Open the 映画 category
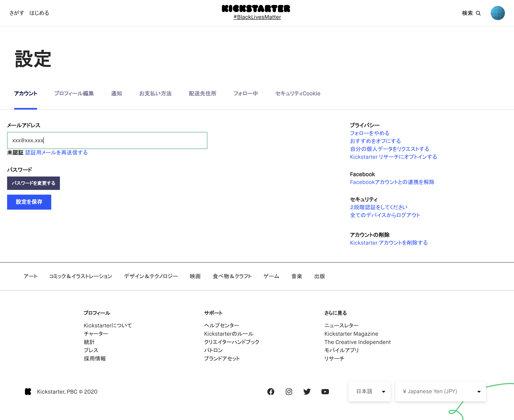Screen dimensions: 514x420 coord(195,276)
